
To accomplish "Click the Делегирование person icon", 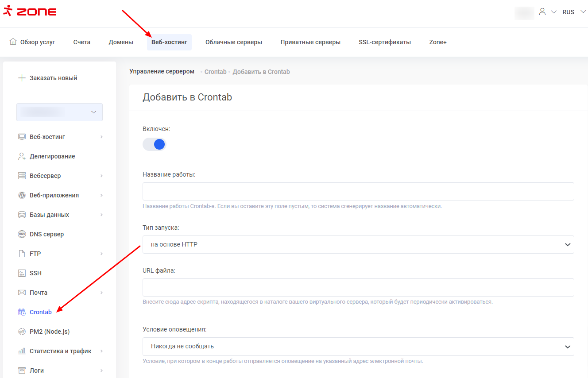I will pyautogui.click(x=22, y=156).
